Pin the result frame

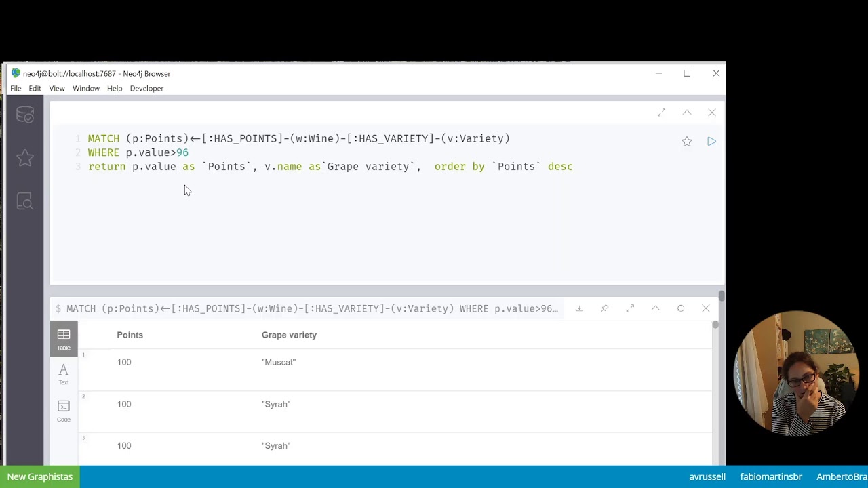coord(604,309)
